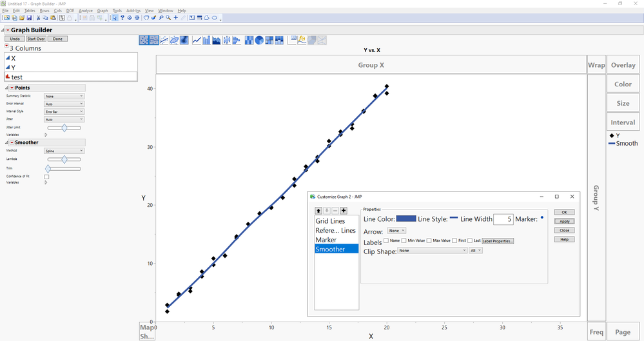The image size is (644, 341).
Task: Open the Jitter dropdown
Action: pyautogui.click(x=64, y=119)
